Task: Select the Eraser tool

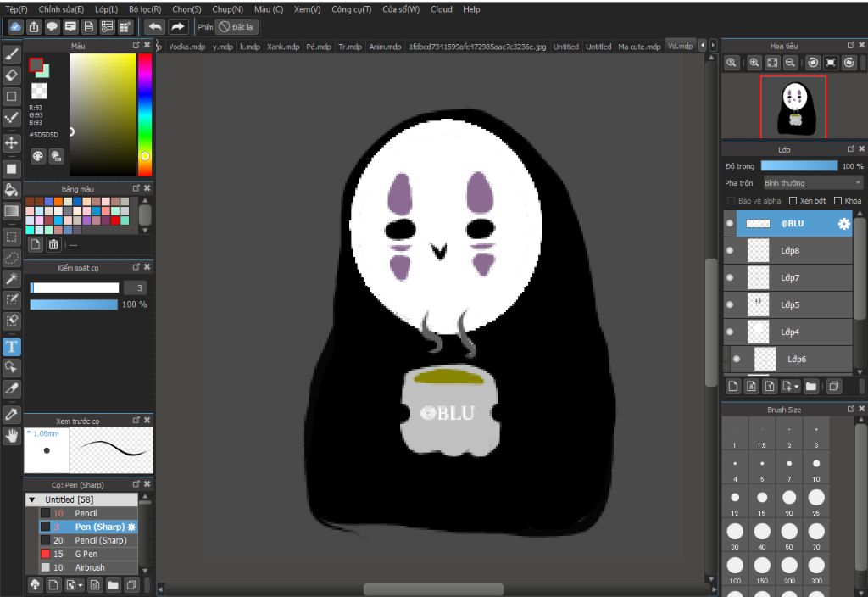Action: point(12,75)
